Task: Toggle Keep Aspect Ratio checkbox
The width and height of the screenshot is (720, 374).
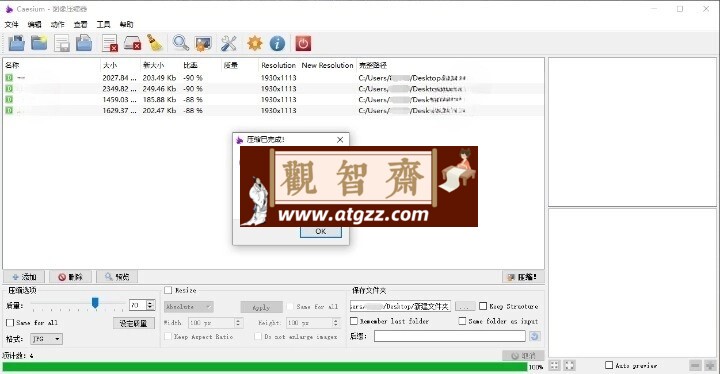Action: pos(168,336)
